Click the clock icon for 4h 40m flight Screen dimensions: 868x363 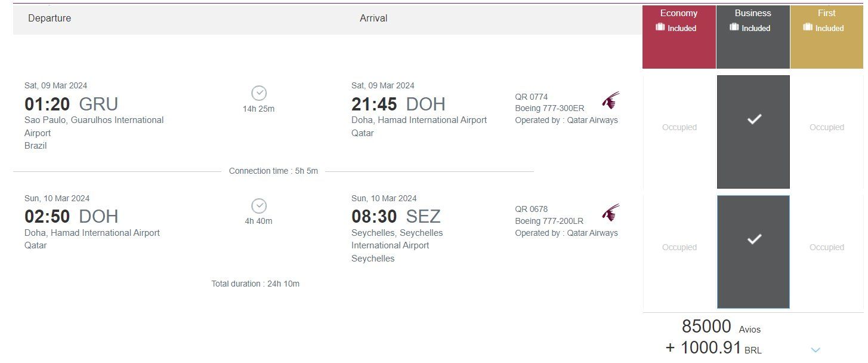(259, 206)
